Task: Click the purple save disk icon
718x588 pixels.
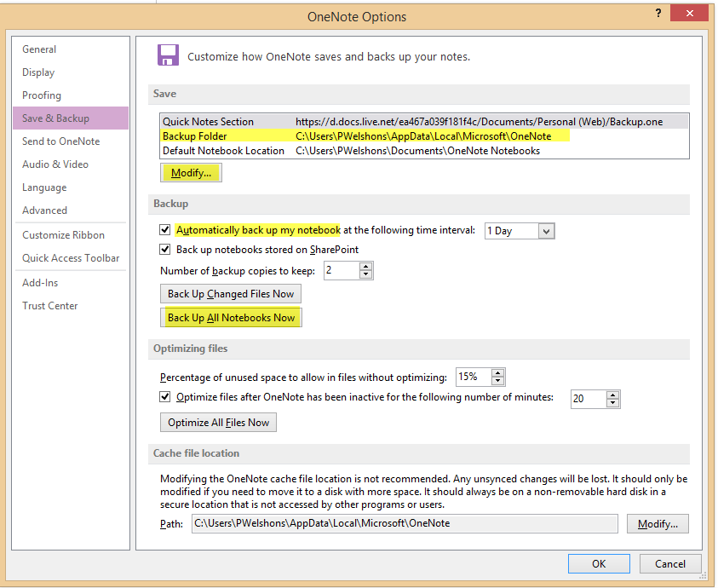Action: tap(168, 55)
